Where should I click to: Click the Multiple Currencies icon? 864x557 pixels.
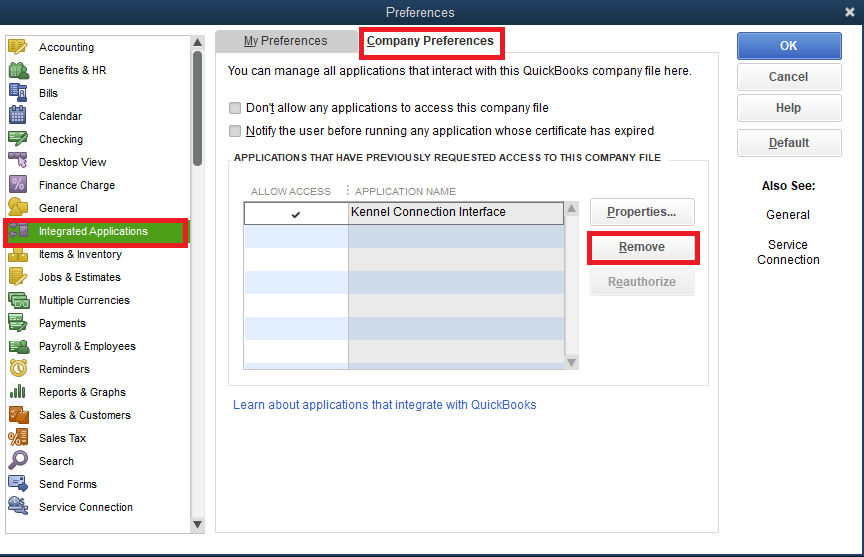tap(19, 300)
